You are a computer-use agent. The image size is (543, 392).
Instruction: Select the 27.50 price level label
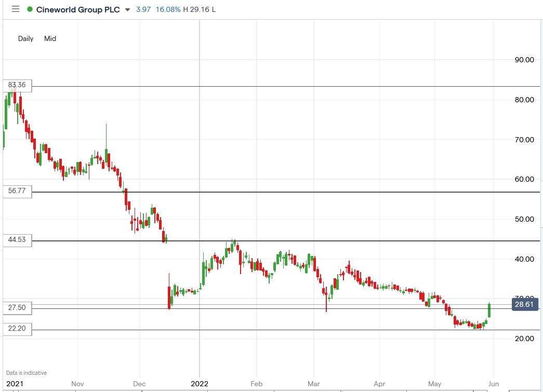click(16, 307)
